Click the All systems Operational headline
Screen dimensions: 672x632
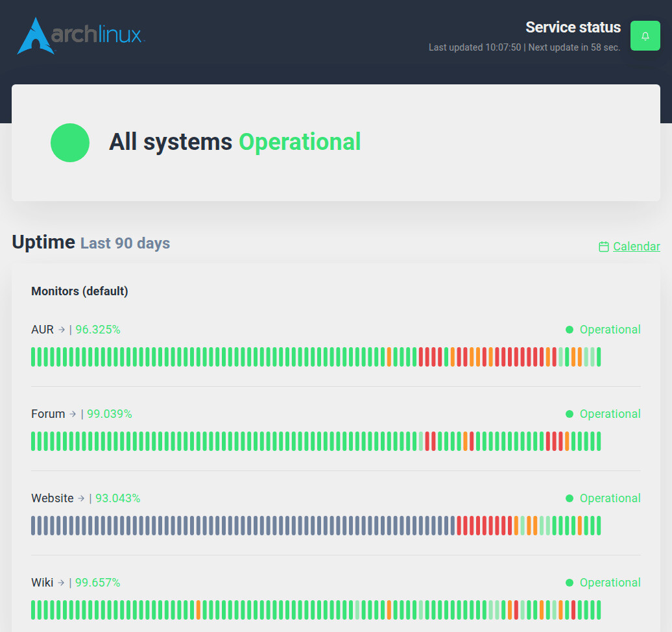[x=235, y=142]
